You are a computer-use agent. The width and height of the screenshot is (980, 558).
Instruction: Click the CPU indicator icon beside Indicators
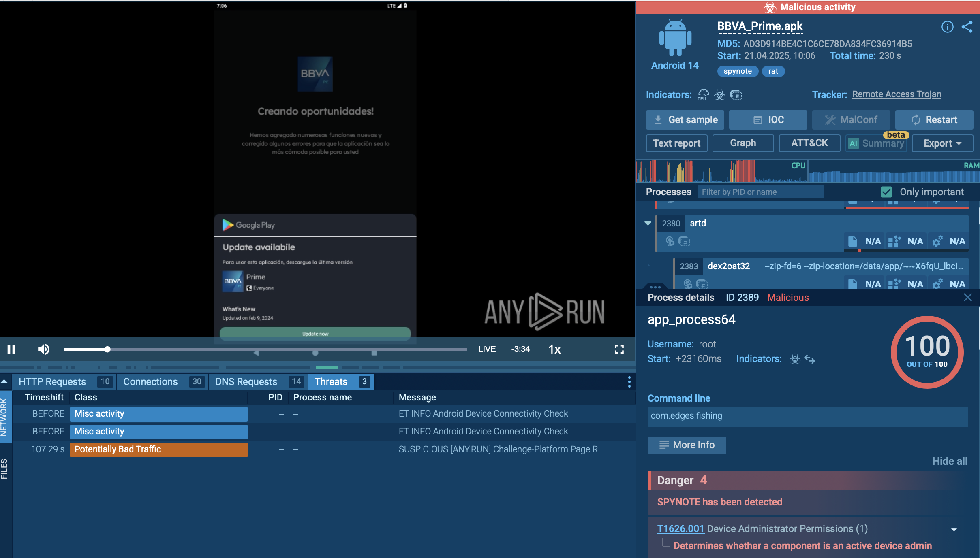703,95
